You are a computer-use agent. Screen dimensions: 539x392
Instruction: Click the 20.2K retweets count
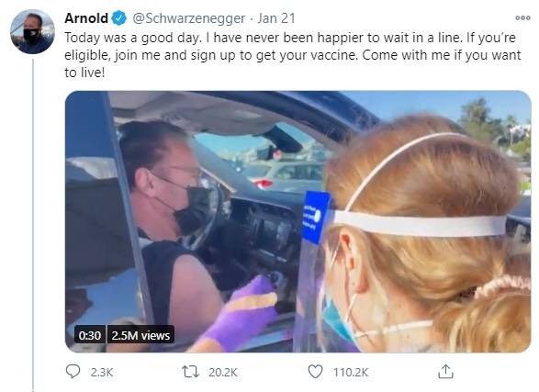[223, 372]
